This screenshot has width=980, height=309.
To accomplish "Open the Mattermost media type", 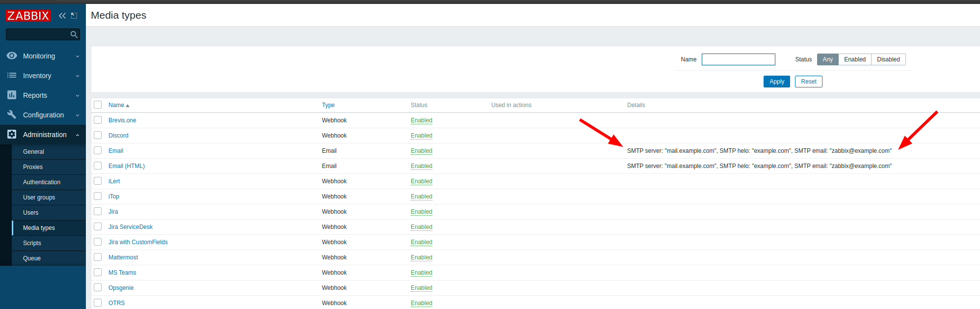I will coord(123,257).
